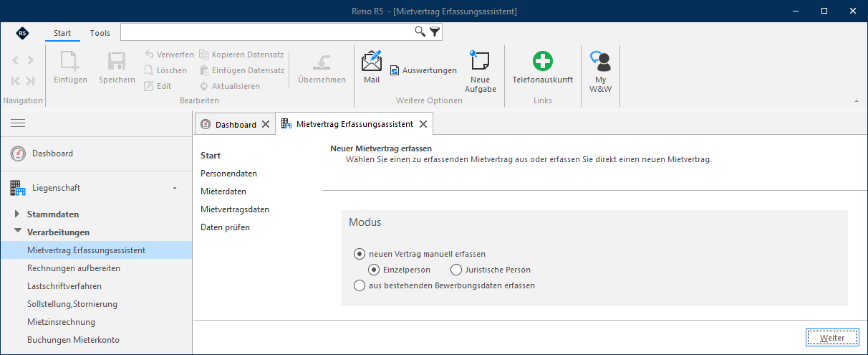The width and height of the screenshot is (868, 355).
Task: Go to Mieterdaten wizard step
Action: coord(223,191)
